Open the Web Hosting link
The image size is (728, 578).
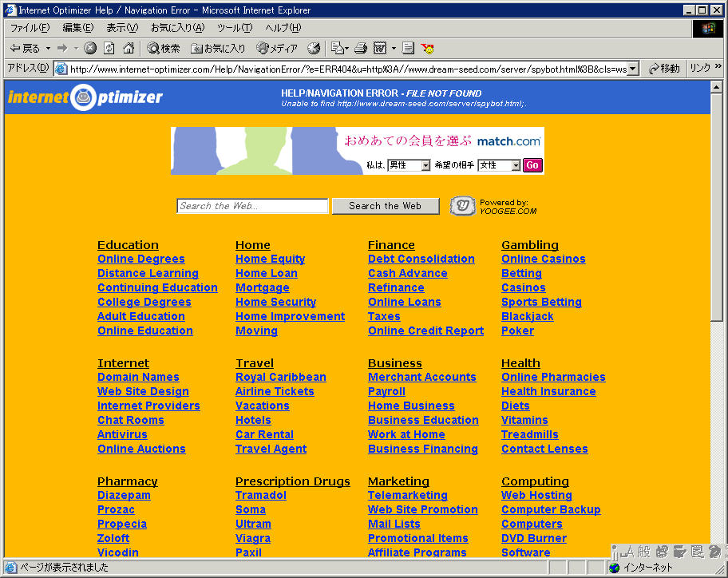536,495
